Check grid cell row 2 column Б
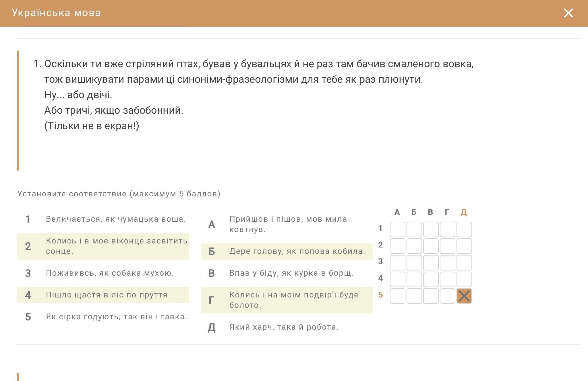 [414, 246]
